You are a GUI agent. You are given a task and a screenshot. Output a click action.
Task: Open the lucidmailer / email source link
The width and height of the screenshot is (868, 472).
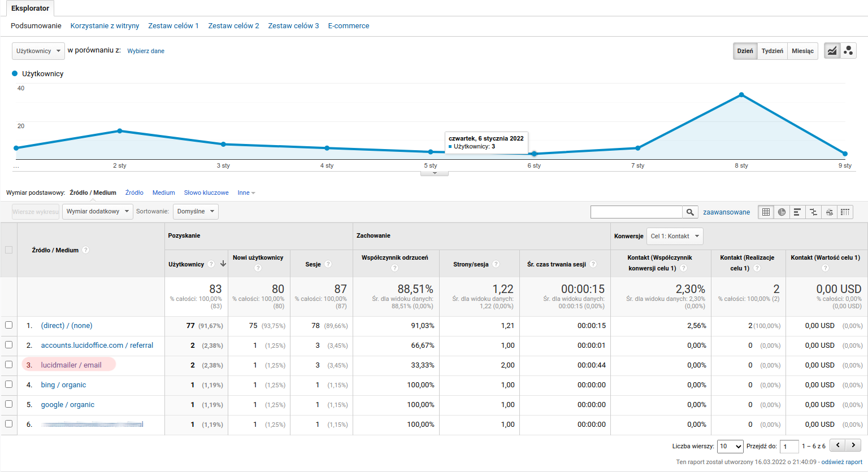71,365
